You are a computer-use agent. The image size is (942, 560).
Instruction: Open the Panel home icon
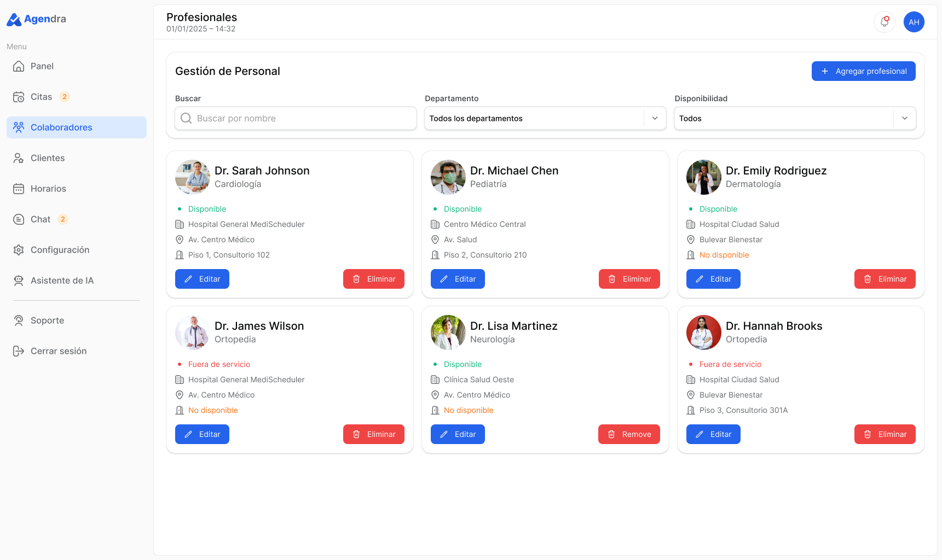[x=19, y=66]
